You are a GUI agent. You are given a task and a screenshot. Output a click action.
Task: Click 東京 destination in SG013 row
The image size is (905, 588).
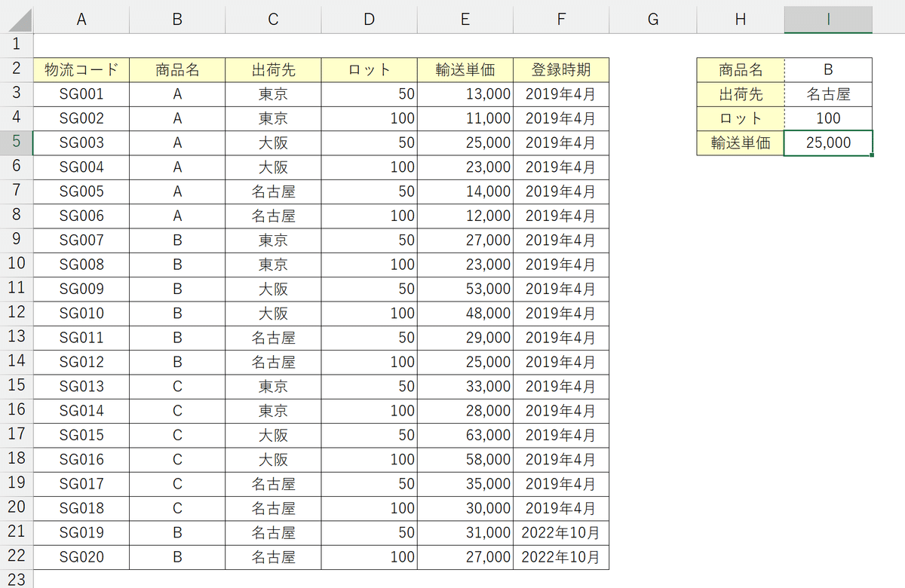[273, 386]
